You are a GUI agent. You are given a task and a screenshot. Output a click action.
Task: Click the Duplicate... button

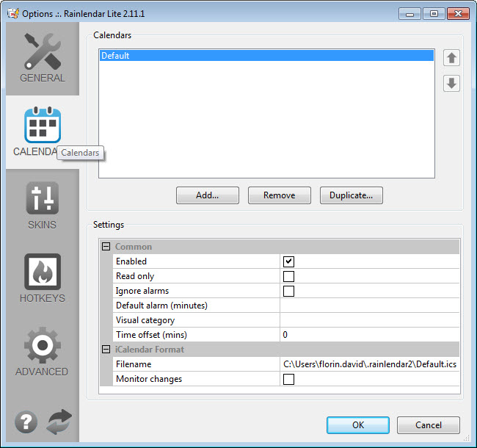click(351, 195)
